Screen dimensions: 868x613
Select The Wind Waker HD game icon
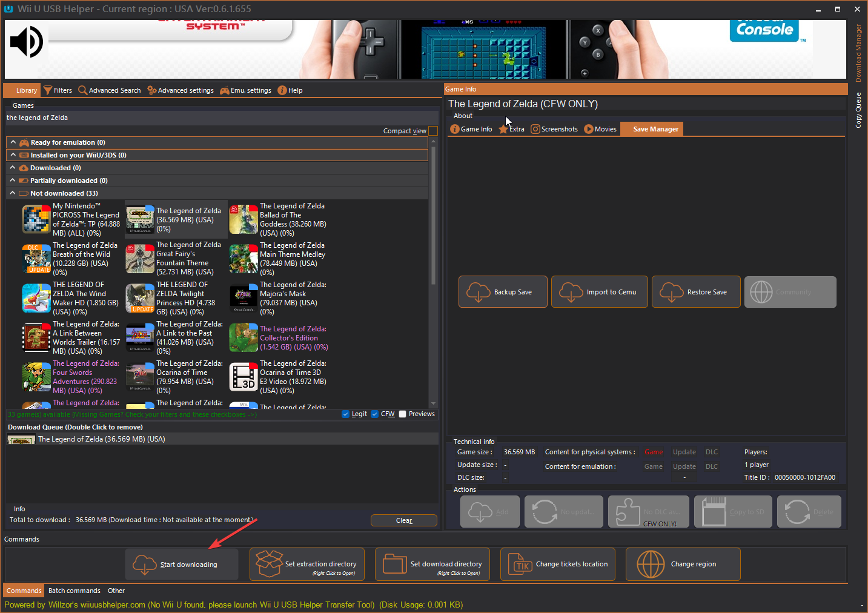[36, 298]
